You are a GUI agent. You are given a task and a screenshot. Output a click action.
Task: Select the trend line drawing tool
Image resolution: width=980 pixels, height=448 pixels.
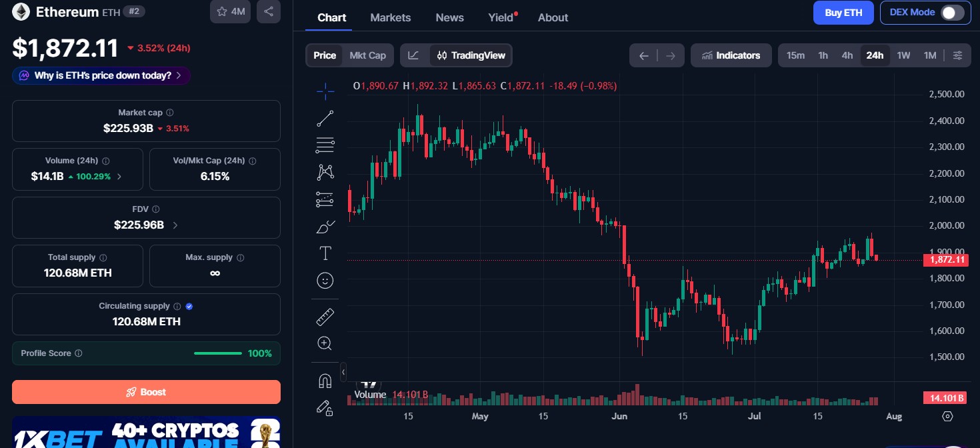pos(325,119)
